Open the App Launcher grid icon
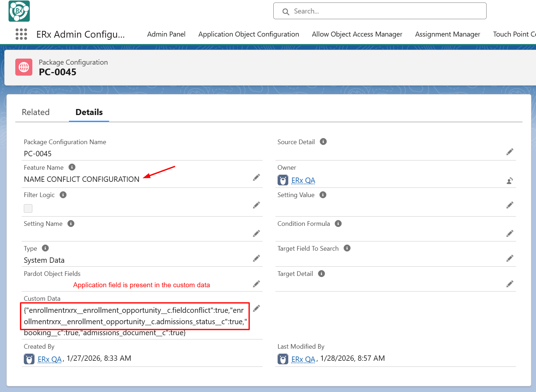Screen dimensions: 536x392 [x=21, y=34]
